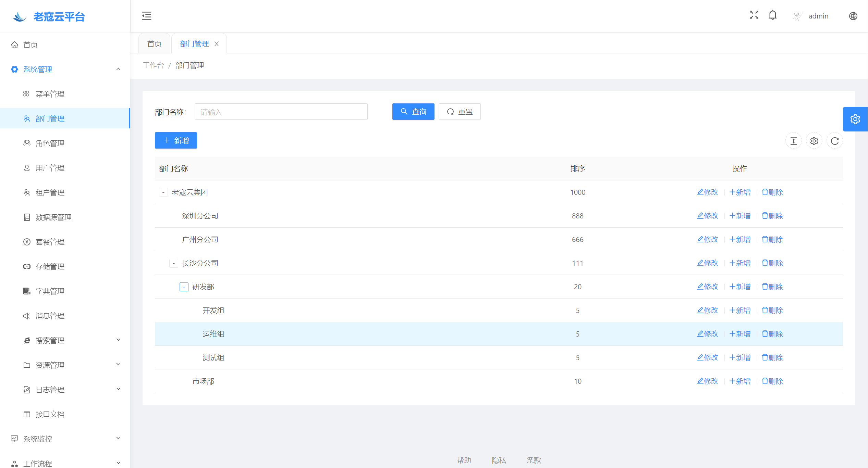Refresh the department table
The width and height of the screenshot is (868, 468).
click(834, 141)
